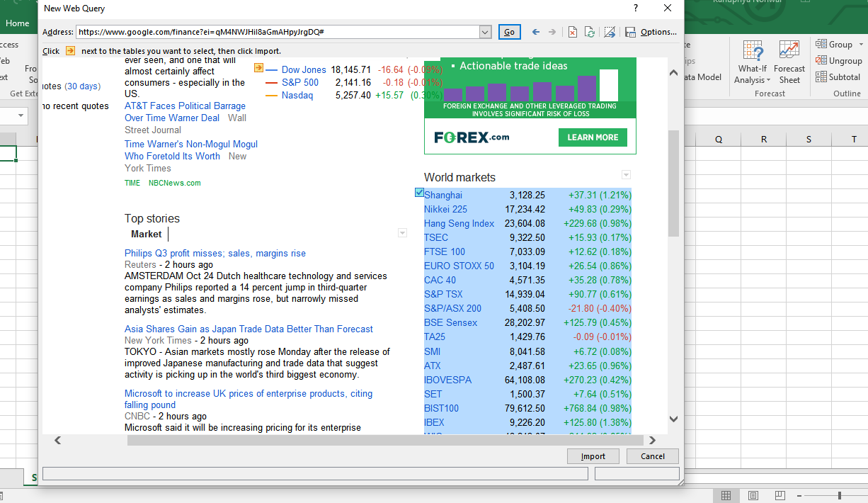The height and width of the screenshot is (503, 868).
Task: Open the Home ribbon tab
Action: (x=18, y=23)
